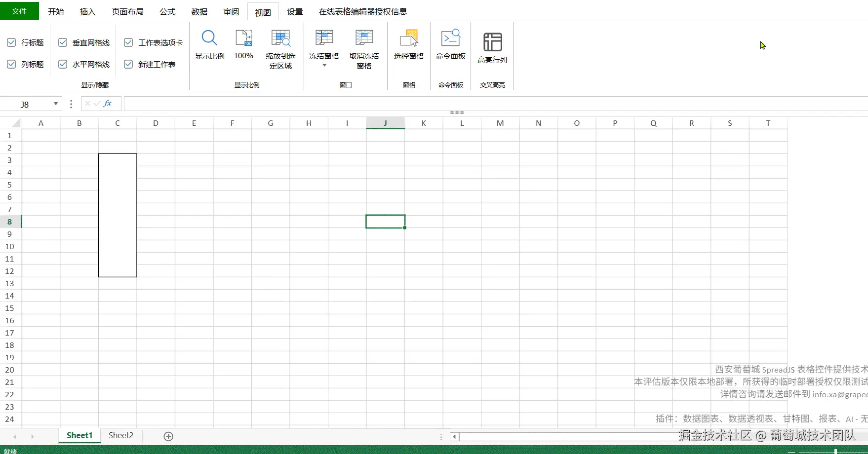This screenshot has width=868, height=454.
Task: Toggle the 行标题 checkbox
Action: pos(11,43)
